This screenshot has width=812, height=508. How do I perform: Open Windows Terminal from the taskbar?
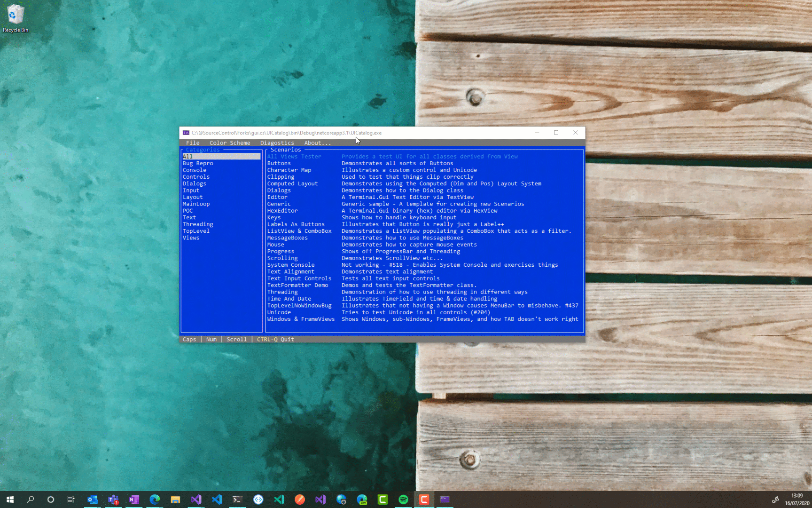pos(237,500)
